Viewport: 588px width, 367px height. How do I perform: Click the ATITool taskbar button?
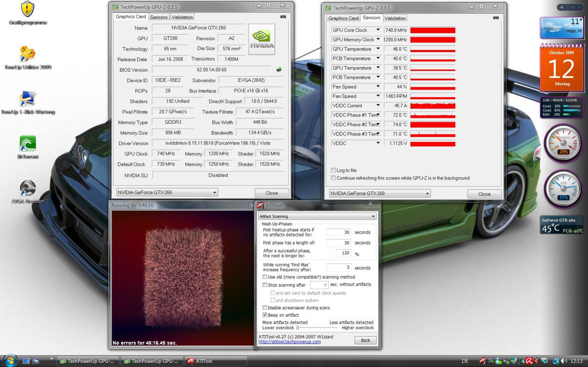[x=216, y=361]
